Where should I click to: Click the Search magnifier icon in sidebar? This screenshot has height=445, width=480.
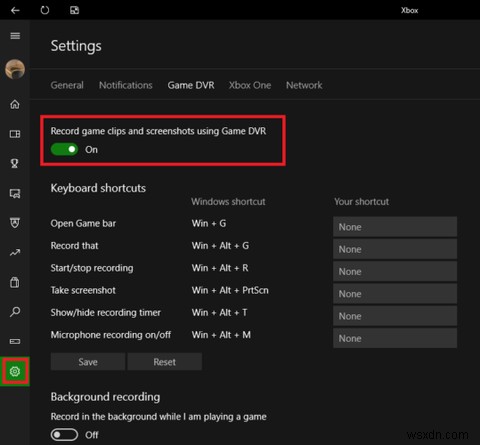tap(15, 312)
